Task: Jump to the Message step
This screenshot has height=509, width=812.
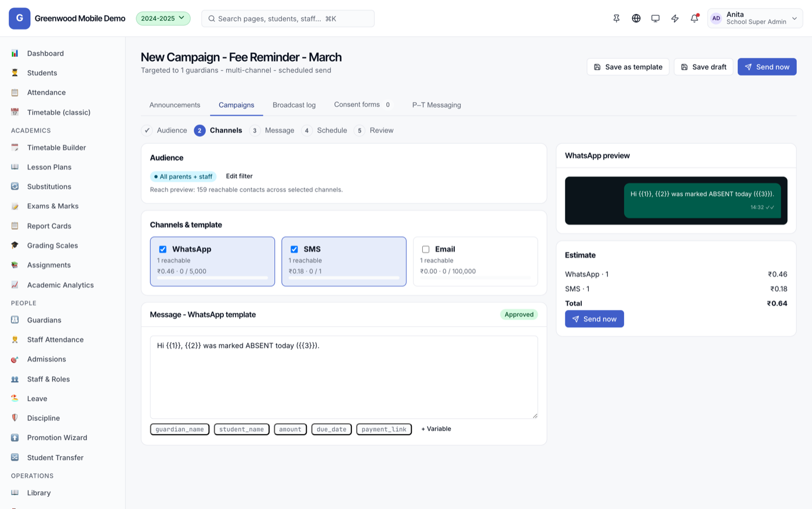Action: click(x=272, y=131)
